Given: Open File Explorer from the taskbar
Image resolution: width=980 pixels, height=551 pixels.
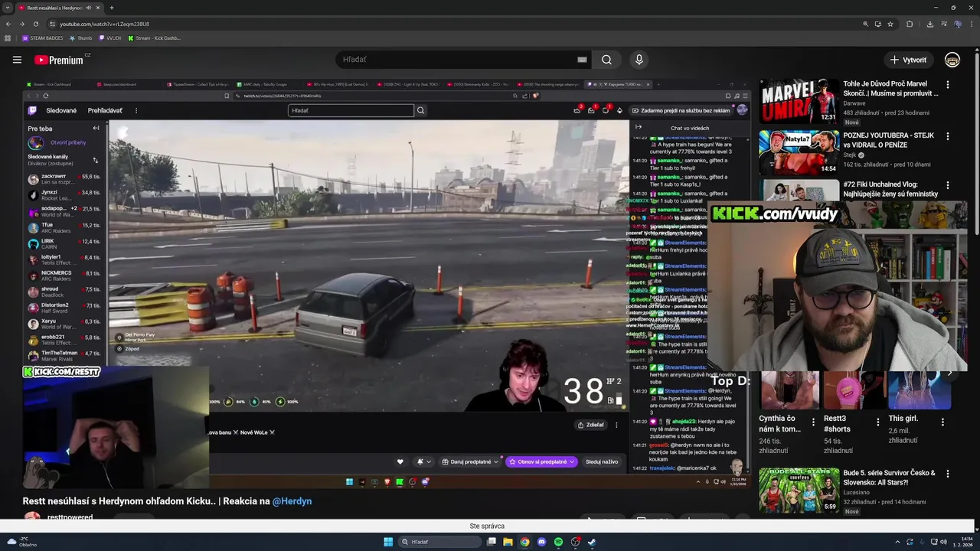Looking at the screenshot, I should [x=508, y=542].
